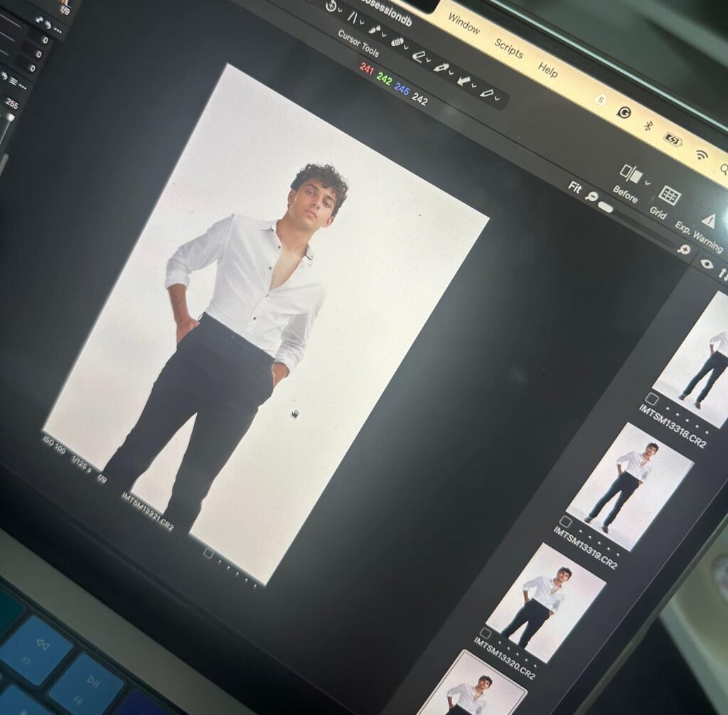Click the Before label button
This screenshot has height=715, width=728.
point(625,194)
